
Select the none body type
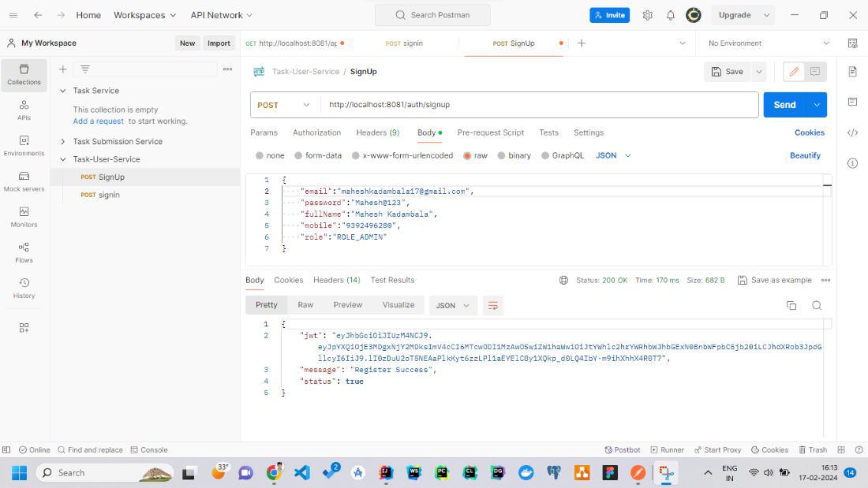point(270,155)
